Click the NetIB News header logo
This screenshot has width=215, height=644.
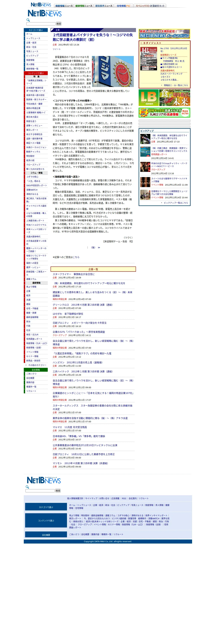[x=44, y=13]
